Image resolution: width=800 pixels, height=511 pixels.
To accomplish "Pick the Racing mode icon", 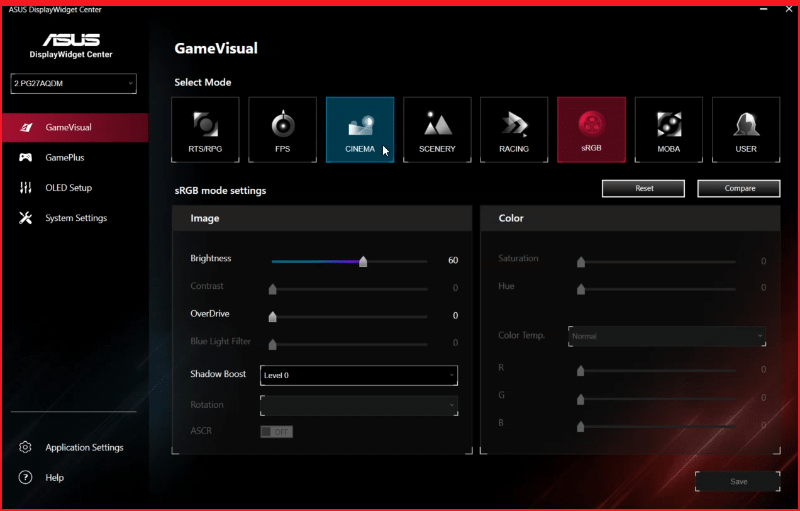I will [514, 130].
